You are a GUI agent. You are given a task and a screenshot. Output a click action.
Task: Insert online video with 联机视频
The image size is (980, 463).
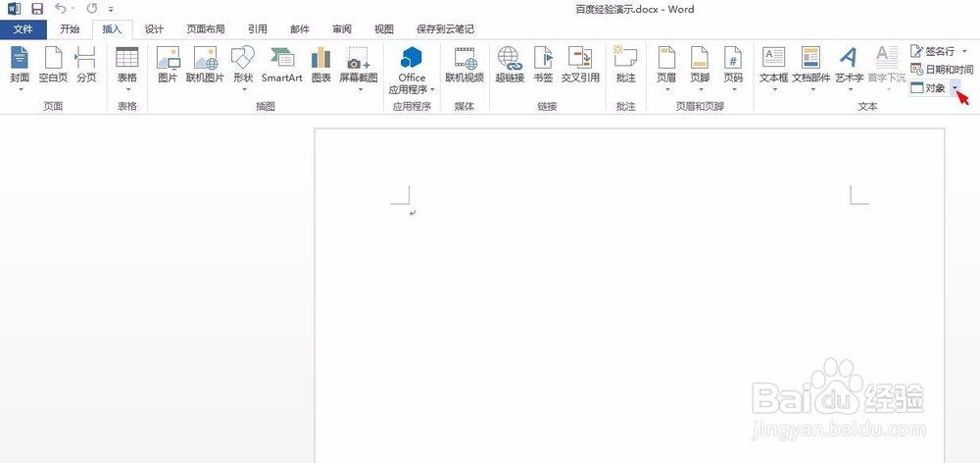pos(465,65)
